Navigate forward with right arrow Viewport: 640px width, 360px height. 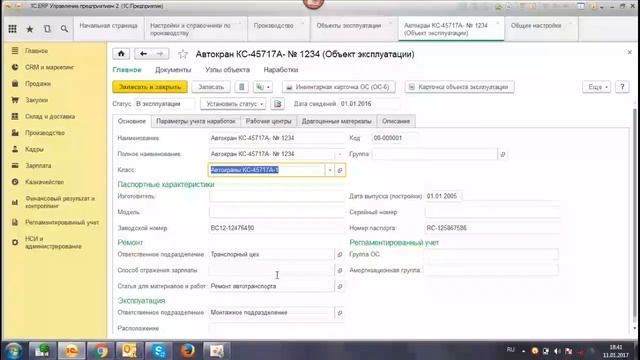[x=160, y=54]
